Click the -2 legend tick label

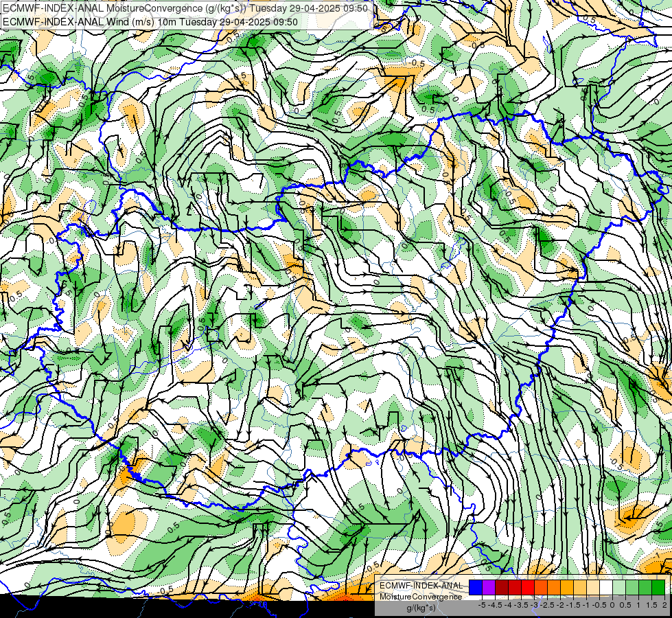(560, 605)
